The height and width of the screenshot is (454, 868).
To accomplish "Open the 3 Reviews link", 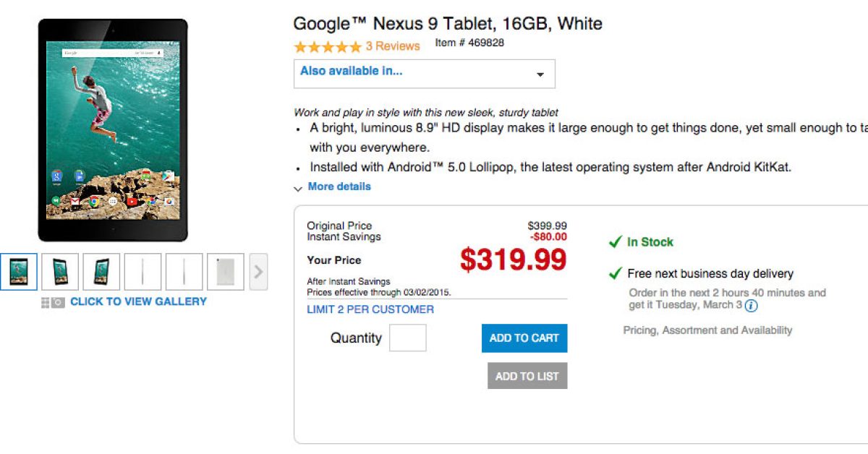I will click(x=392, y=46).
